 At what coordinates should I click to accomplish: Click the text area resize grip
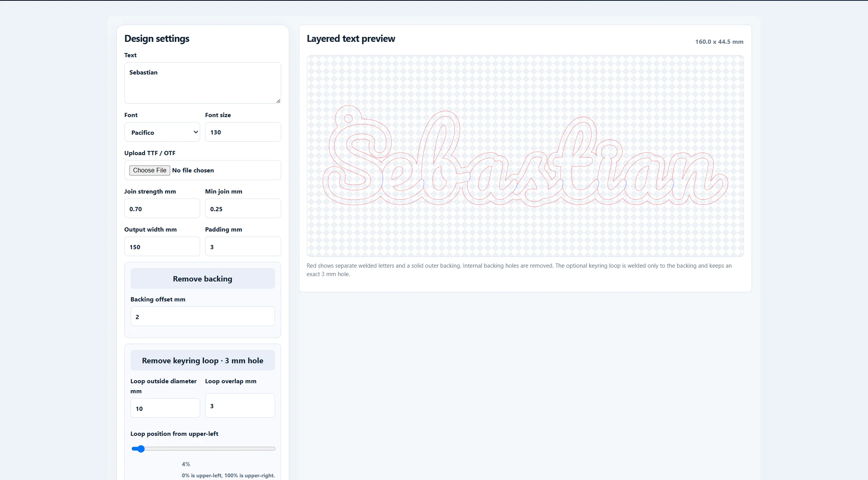278,101
